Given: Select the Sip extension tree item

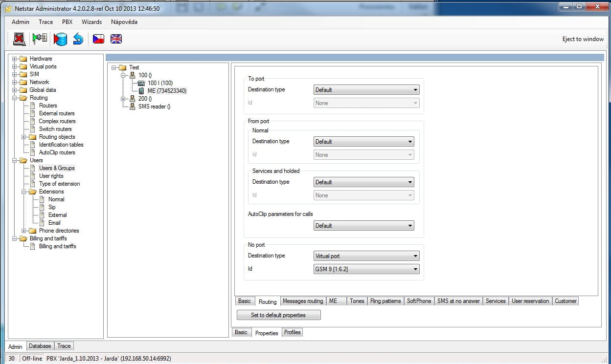Looking at the screenshot, I should coord(52,207).
